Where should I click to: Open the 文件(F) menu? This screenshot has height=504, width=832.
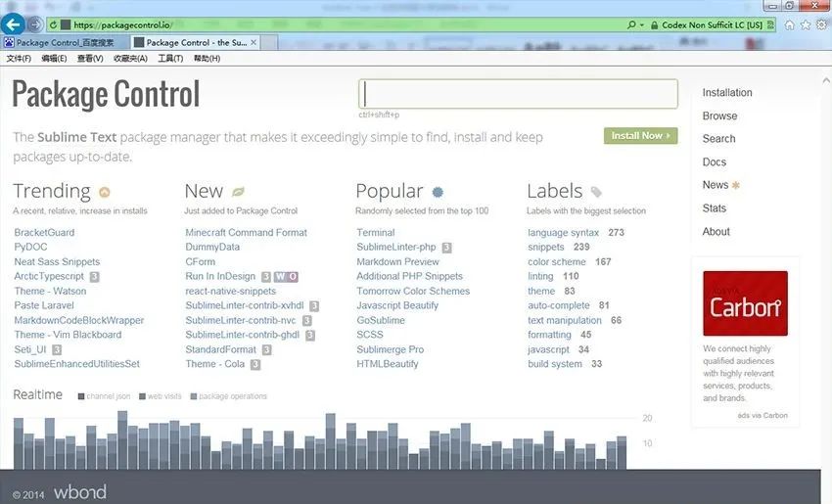19,59
